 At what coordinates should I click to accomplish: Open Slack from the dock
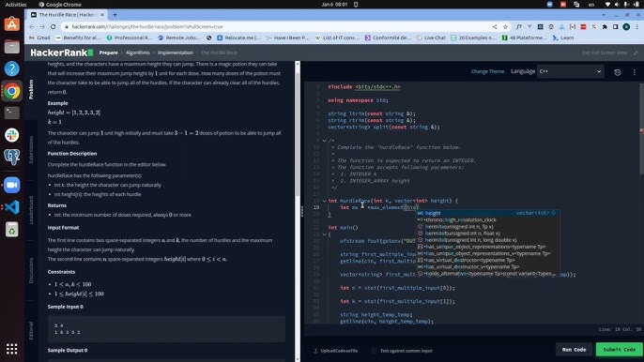click(x=12, y=135)
